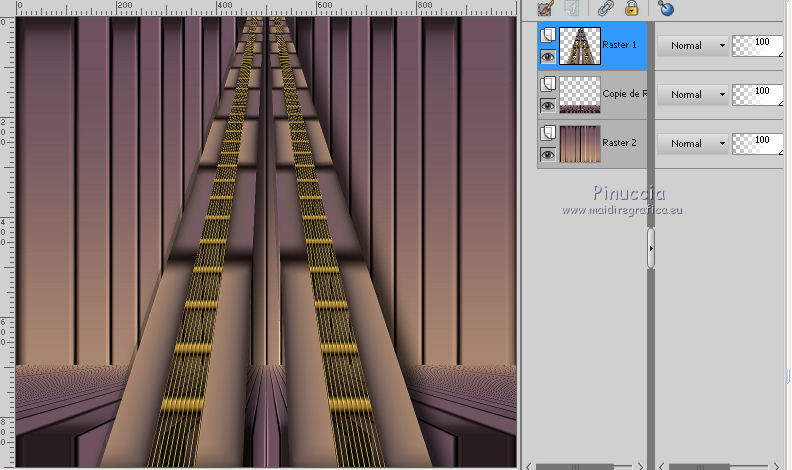792x470 pixels.
Task: Click the padlock lock transparency icon
Action: coord(631,8)
